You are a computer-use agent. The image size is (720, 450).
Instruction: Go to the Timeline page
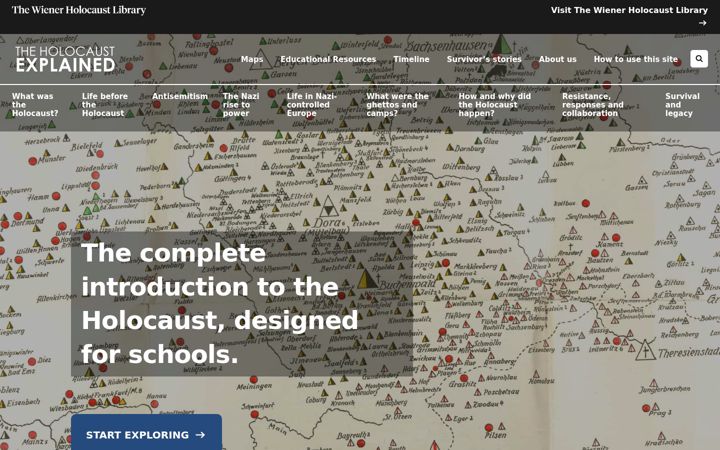411,59
